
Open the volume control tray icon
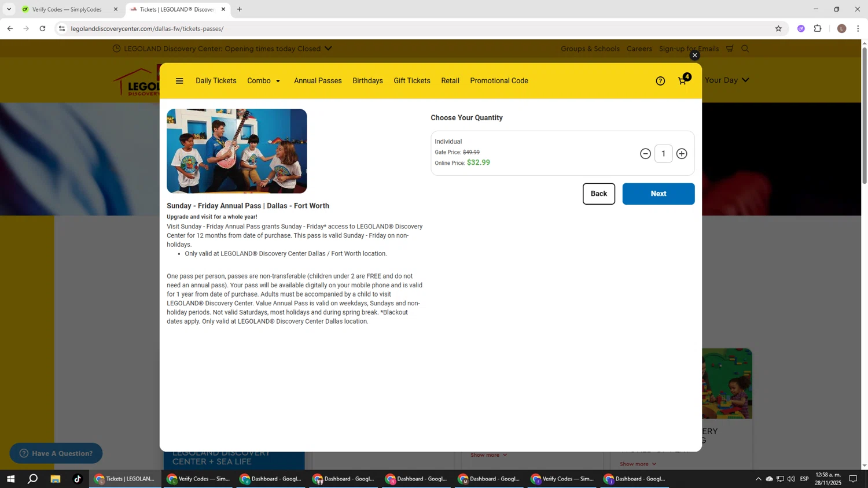791,479
